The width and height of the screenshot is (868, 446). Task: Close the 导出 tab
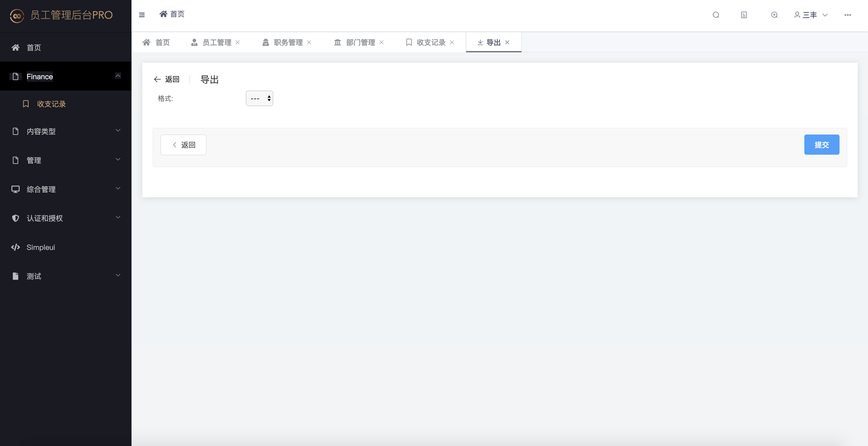[x=507, y=42]
